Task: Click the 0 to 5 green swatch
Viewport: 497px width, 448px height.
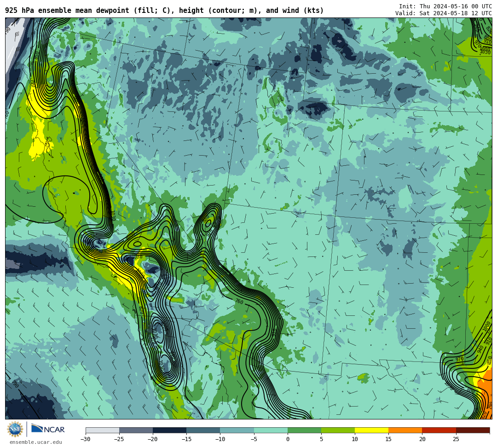Action: [304, 430]
